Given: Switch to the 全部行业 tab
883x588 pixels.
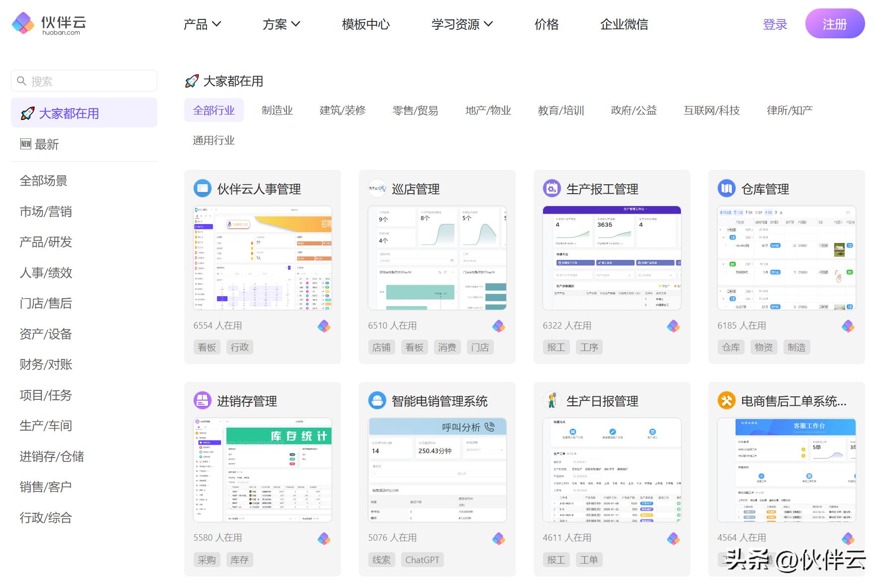Looking at the screenshot, I should click(x=214, y=110).
